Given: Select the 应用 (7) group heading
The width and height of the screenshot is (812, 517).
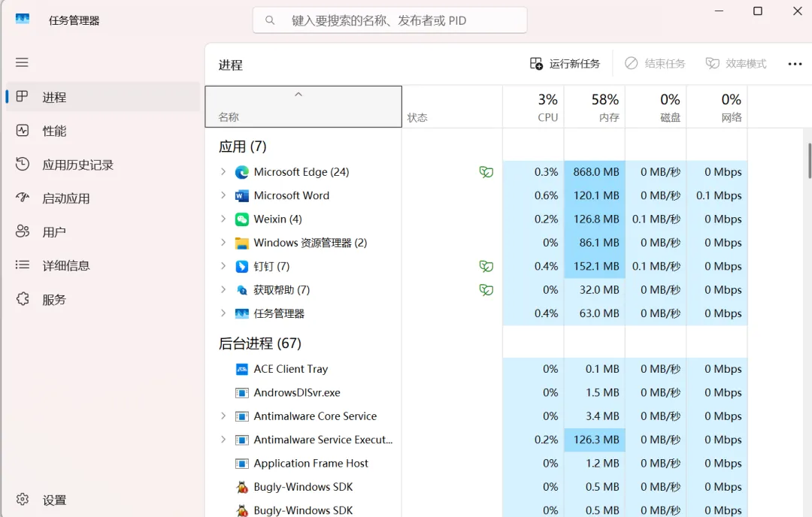Looking at the screenshot, I should click(x=242, y=147).
